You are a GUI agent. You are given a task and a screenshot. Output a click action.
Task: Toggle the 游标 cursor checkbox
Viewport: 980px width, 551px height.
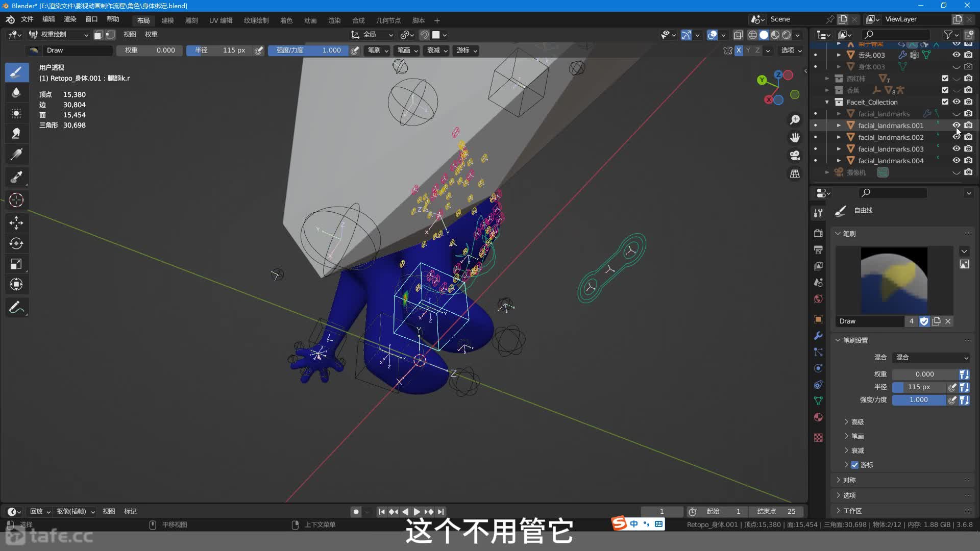click(x=854, y=465)
